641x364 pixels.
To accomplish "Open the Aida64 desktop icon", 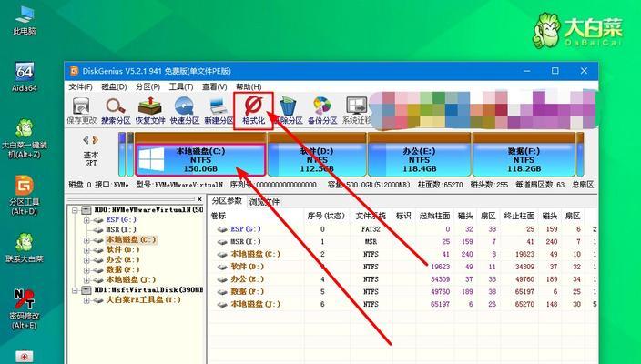I will point(25,76).
